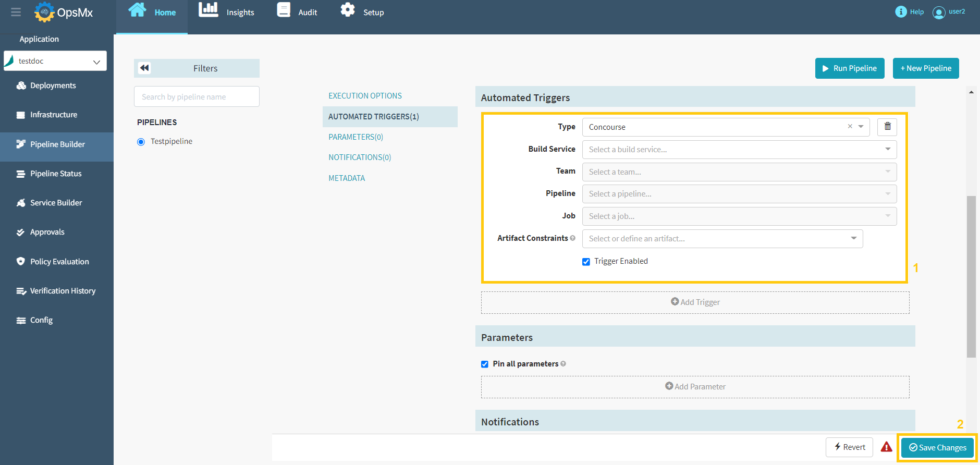
Task: Switch to the Insights tab
Action: (227, 12)
